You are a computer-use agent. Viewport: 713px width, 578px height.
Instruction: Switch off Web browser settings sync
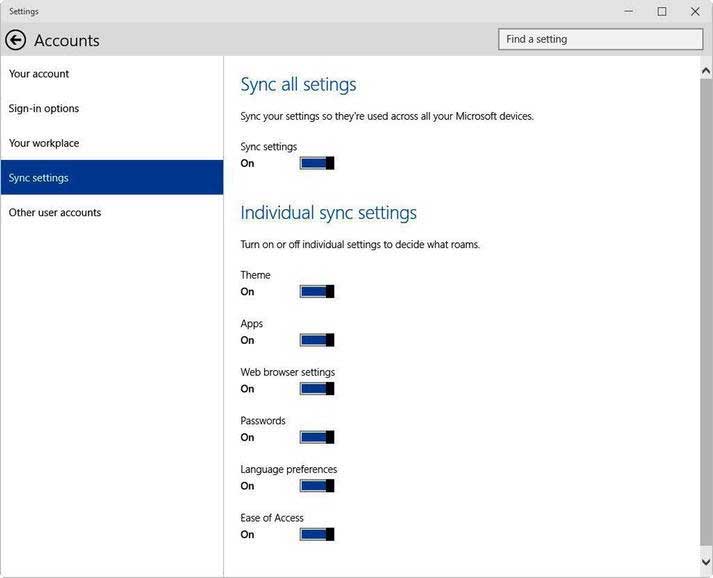pyautogui.click(x=316, y=389)
